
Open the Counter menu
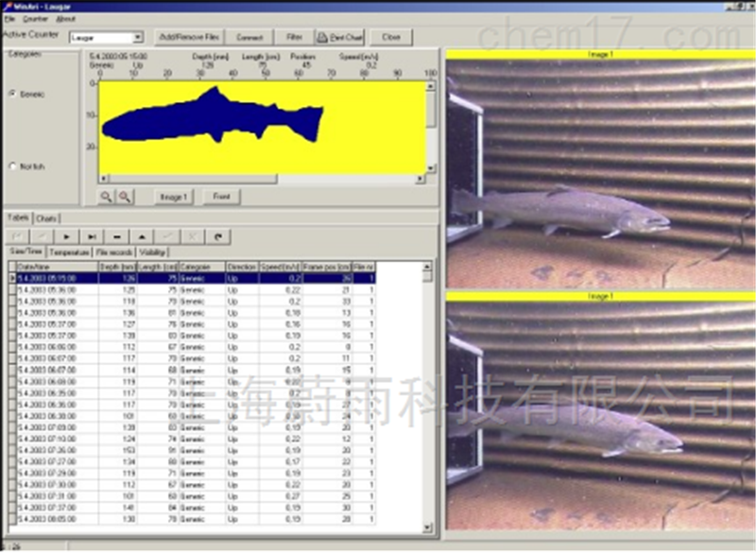pos(34,19)
